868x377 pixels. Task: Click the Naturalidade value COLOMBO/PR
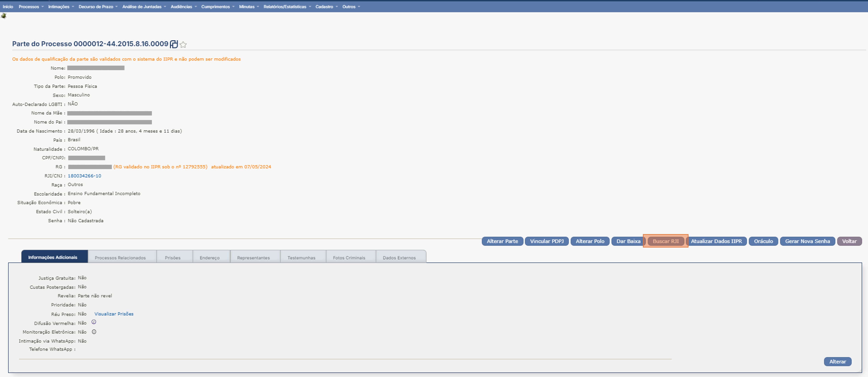(83, 149)
